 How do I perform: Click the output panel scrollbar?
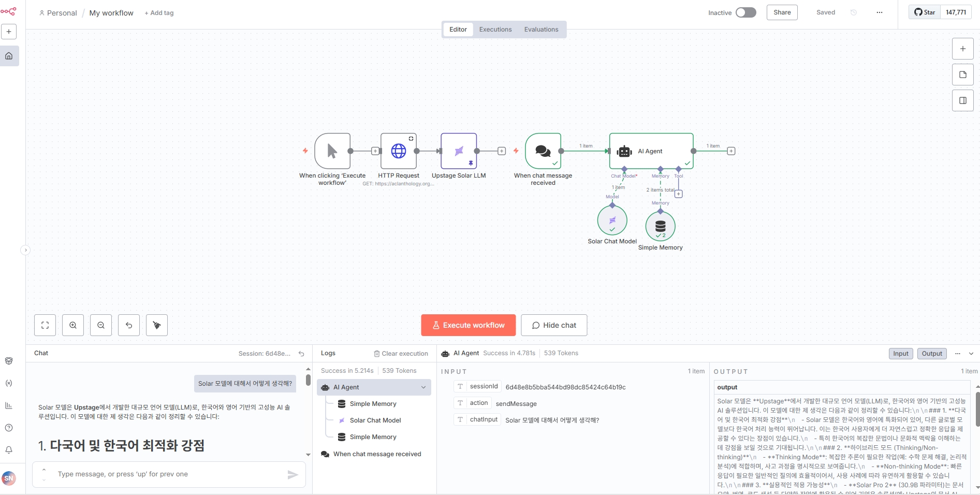click(x=977, y=409)
